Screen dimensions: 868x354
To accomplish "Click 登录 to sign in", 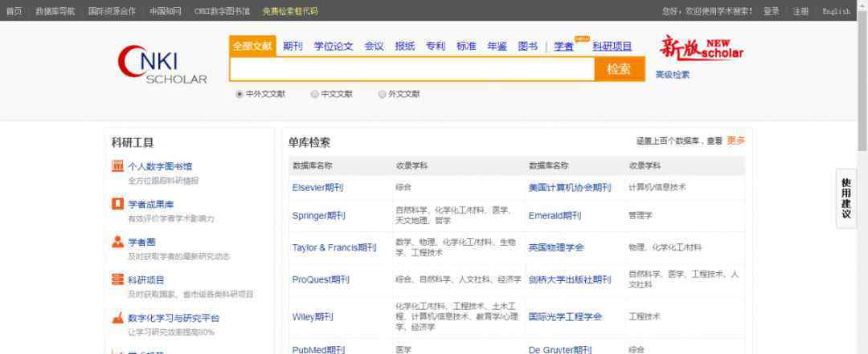I will pyautogui.click(x=771, y=11).
